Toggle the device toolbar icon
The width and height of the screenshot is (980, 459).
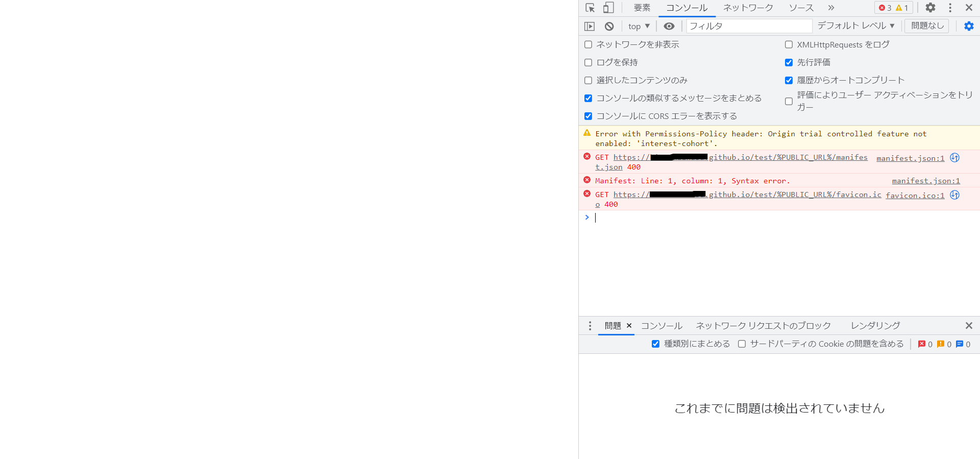(608, 8)
